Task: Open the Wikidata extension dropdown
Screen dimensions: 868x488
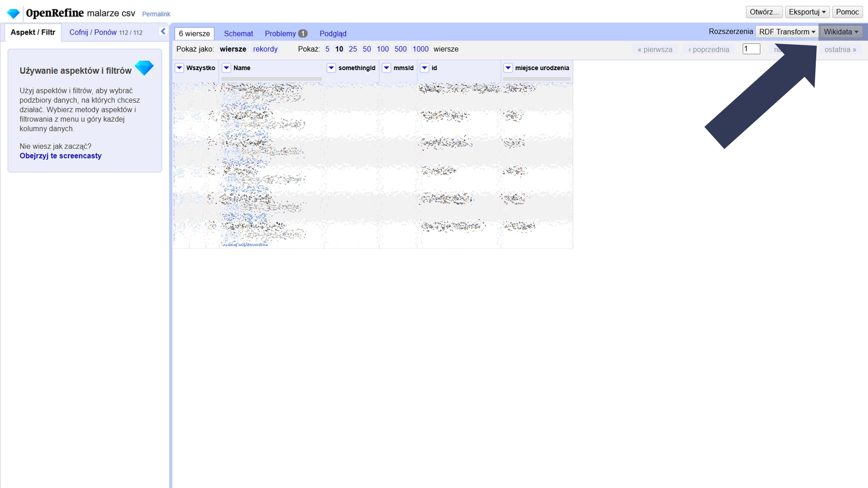Action: point(841,32)
